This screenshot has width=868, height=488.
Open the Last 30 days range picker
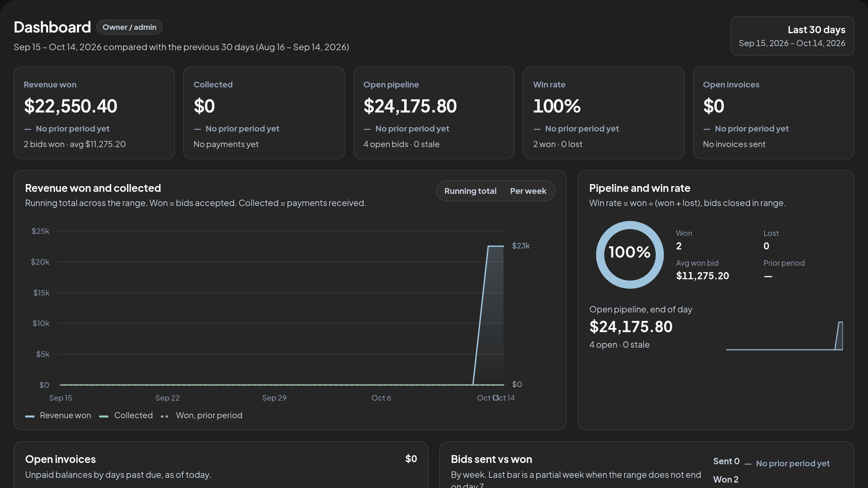pyautogui.click(x=792, y=36)
